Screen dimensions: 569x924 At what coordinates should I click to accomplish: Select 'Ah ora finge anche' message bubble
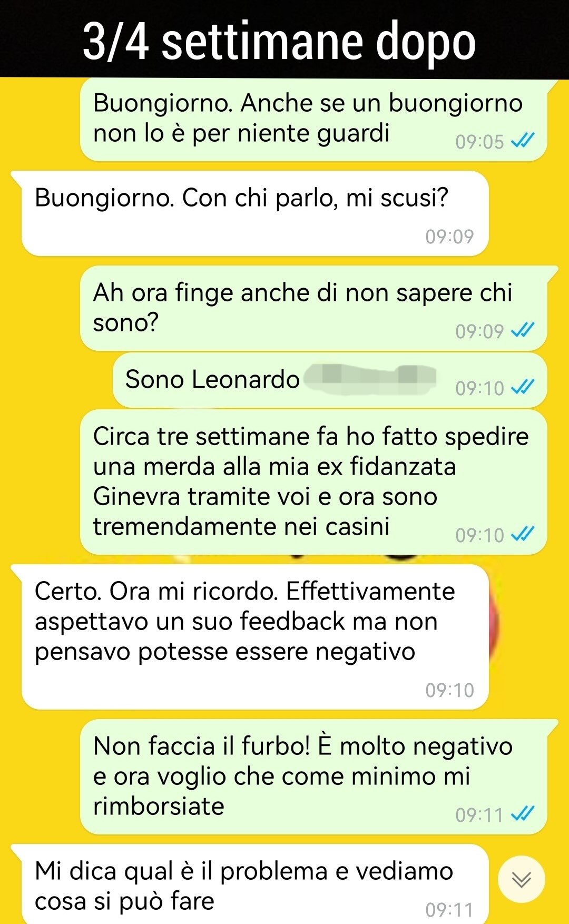pyautogui.click(x=313, y=308)
